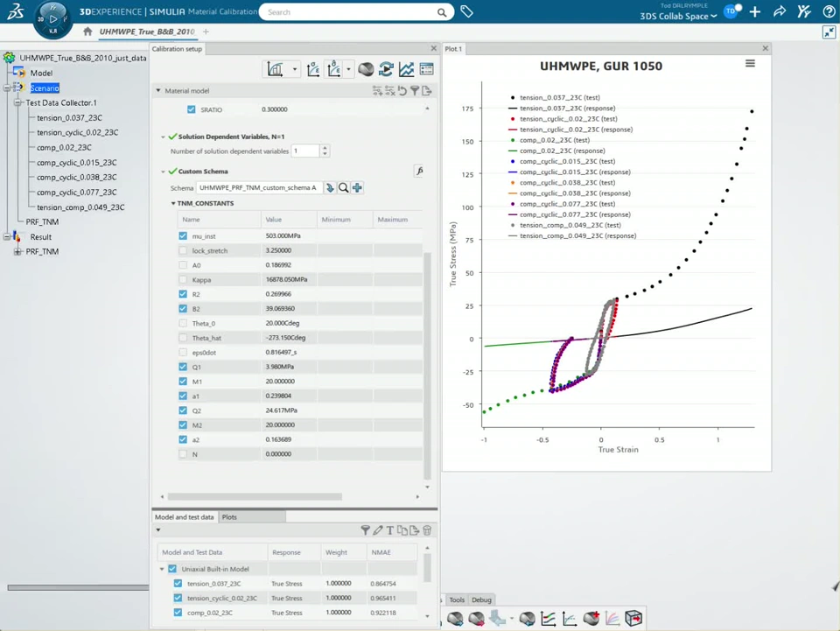Select the UHMWPE_True_B&B_2010 tab

point(147,32)
